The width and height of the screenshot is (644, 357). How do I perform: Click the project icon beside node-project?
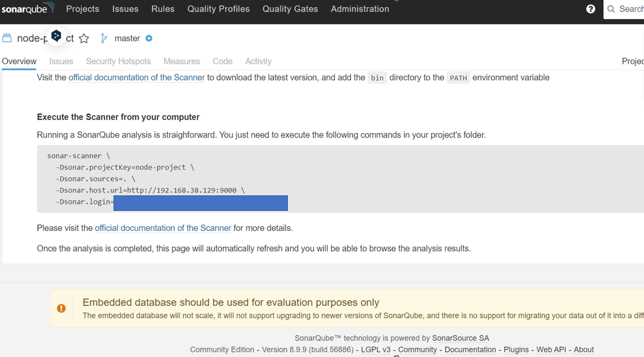(x=7, y=38)
